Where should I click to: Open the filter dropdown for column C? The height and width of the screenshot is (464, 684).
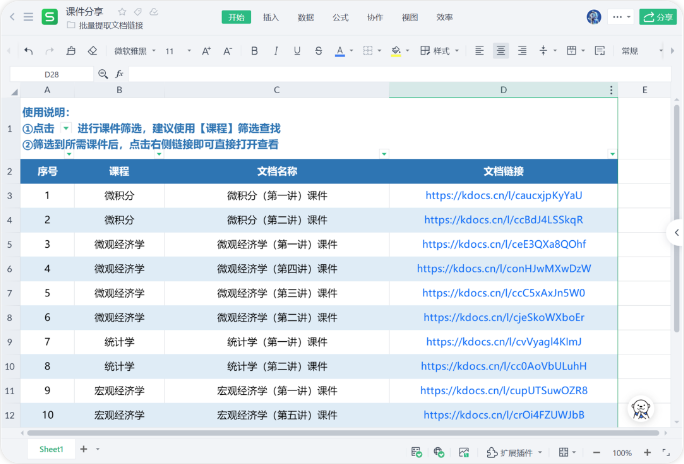pos(384,154)
